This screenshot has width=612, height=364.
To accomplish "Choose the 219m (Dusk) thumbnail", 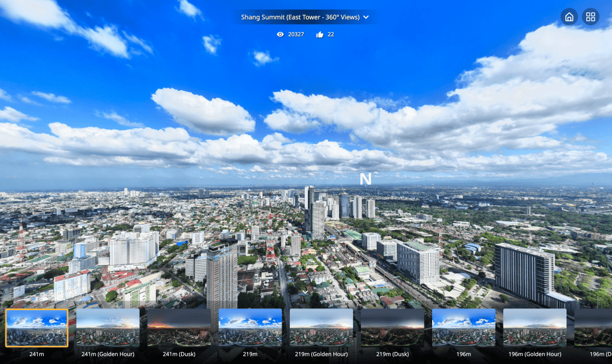I will [x=392, y=328].
